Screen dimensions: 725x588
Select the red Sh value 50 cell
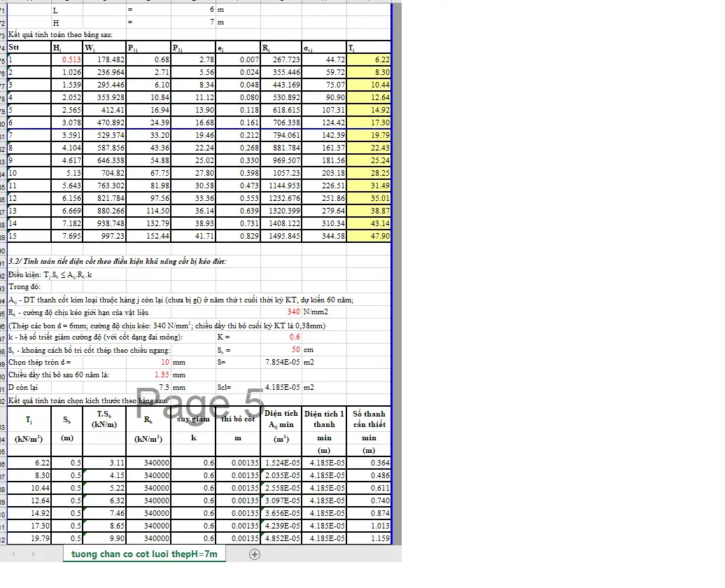coord(281,349)
